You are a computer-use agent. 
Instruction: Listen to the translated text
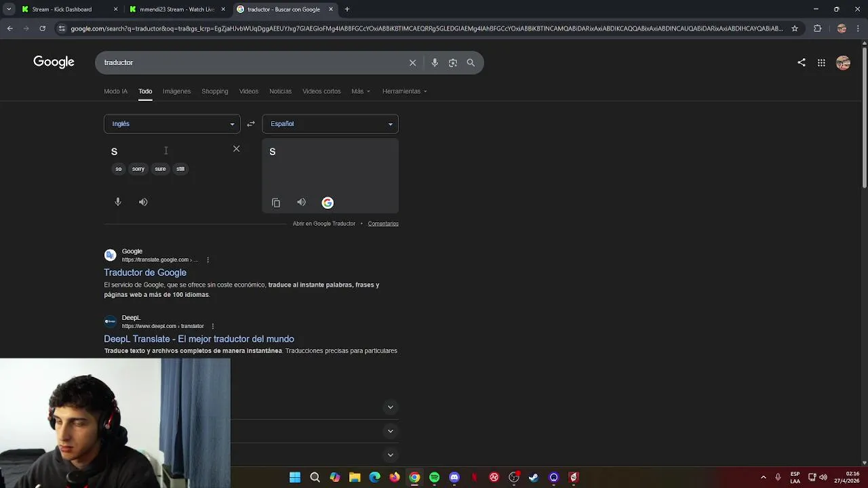(x=301, y=202)
